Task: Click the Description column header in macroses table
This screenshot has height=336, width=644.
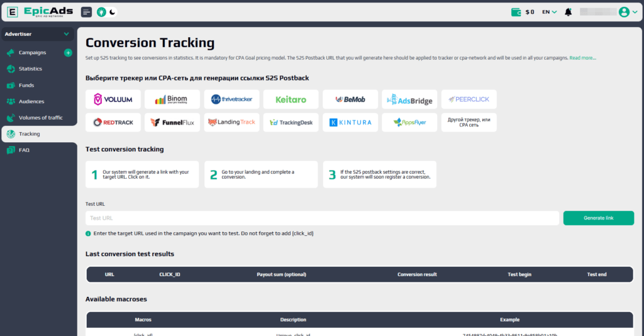Action: tap(293, 320)
